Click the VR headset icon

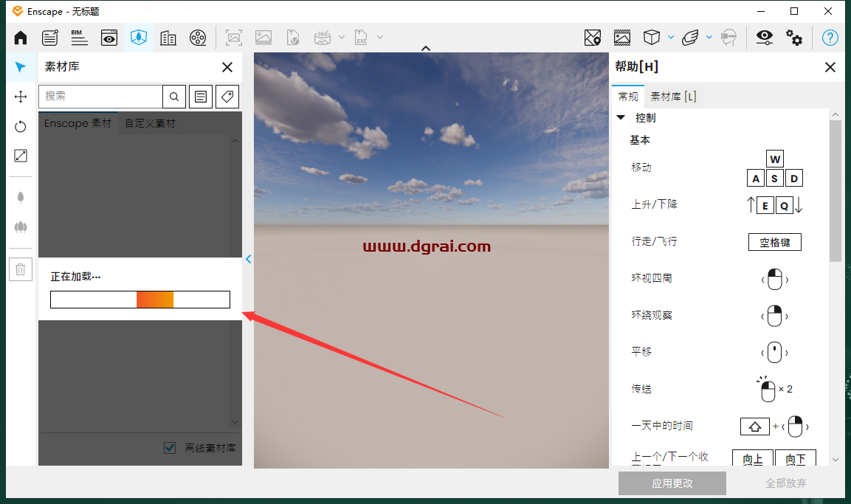(x=729, y=38)
